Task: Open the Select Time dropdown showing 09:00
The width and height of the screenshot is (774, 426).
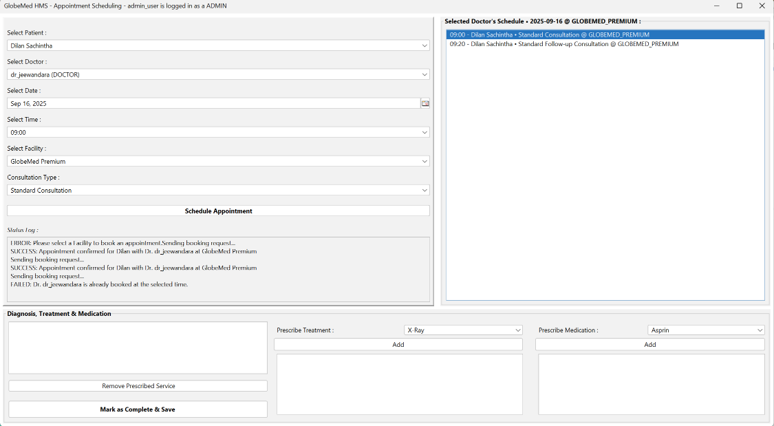Action: point(218,132)
